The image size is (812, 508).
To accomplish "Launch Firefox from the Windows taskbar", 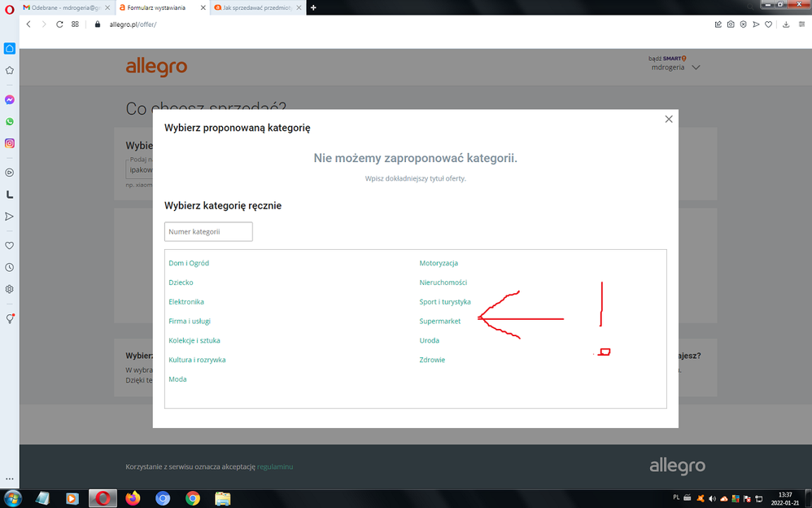I will pyautogui.click(x=133, y=497).
